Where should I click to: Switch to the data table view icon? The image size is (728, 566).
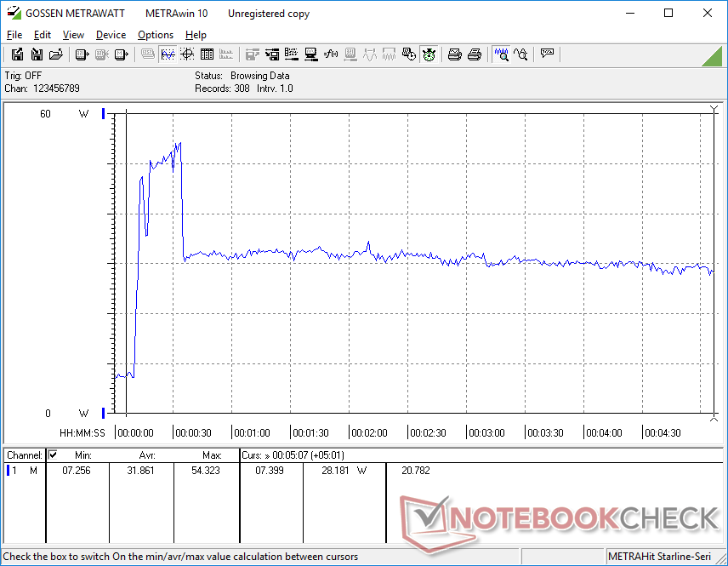click(207, 54)
